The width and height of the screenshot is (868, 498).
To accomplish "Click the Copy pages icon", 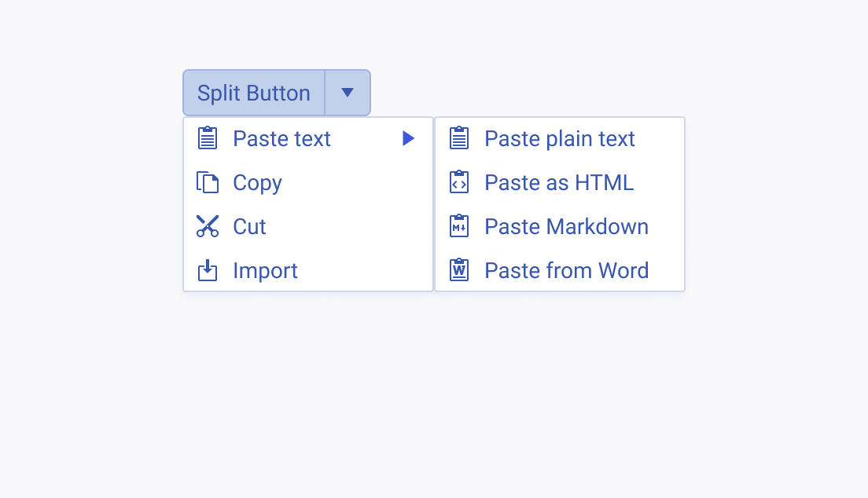I will pos(208,182).
